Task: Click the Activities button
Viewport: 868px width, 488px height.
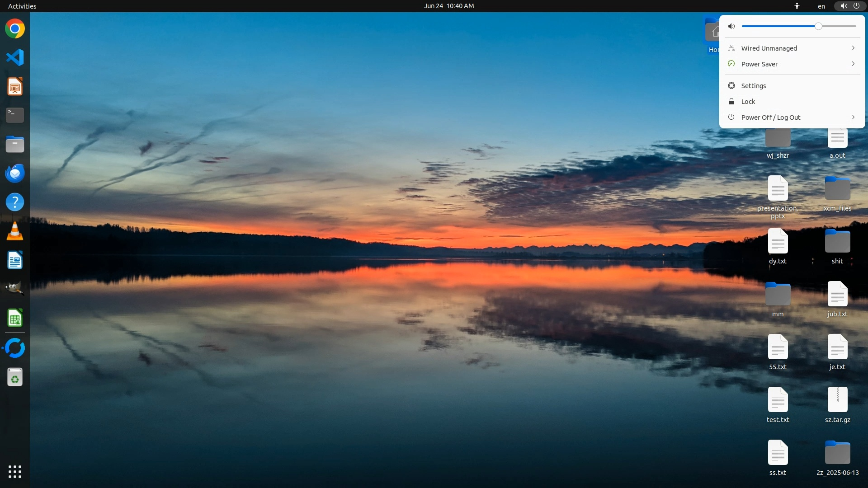Action: (x=22, y=6)
